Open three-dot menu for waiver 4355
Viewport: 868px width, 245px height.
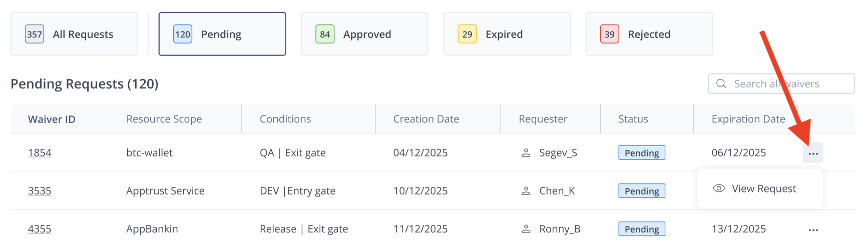813,229
